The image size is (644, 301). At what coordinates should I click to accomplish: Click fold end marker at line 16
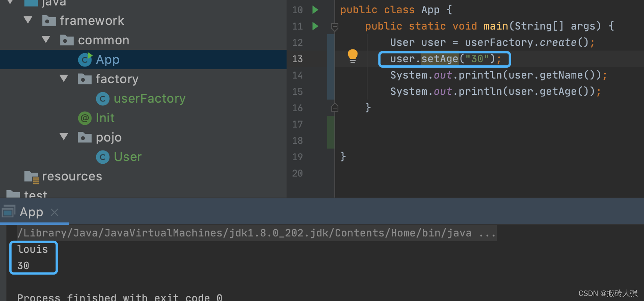click(x=335, y=108)
